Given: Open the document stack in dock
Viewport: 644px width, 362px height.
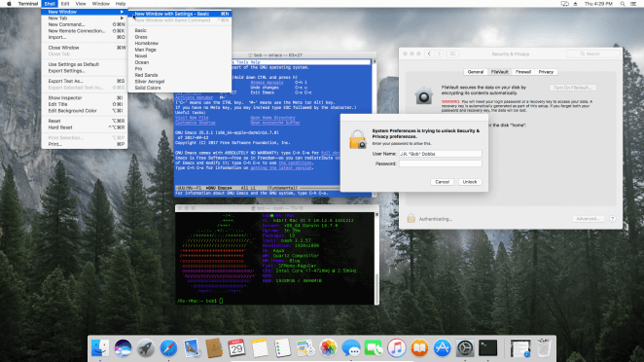Looking at the screenshot, I should pos(520,348).
